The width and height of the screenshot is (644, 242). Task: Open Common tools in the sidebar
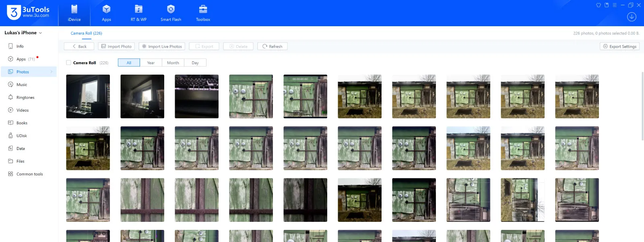[x=28, y=174]
